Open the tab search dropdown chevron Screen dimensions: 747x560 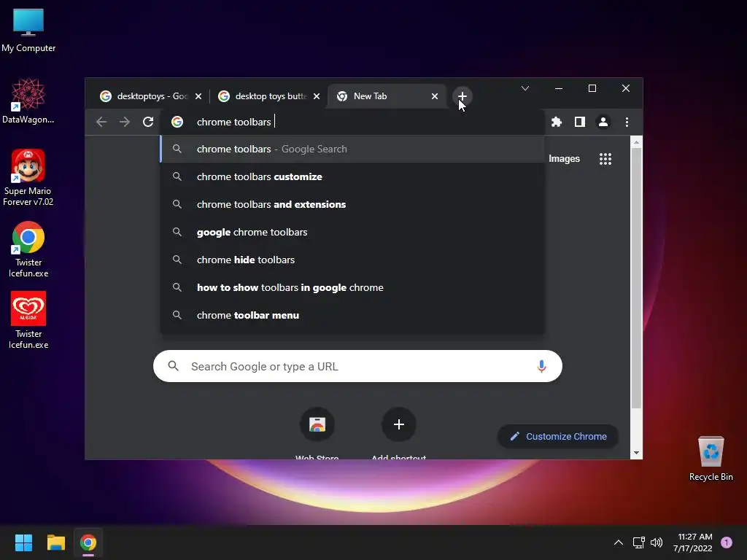[525, 88]
